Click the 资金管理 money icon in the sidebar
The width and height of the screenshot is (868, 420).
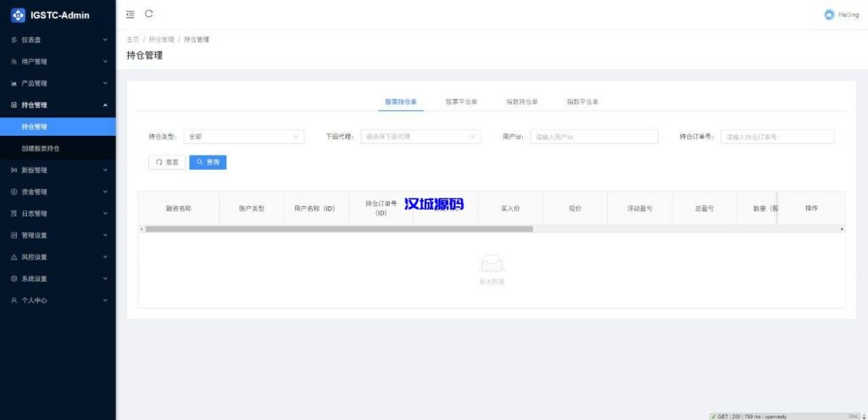pos(14,192)
